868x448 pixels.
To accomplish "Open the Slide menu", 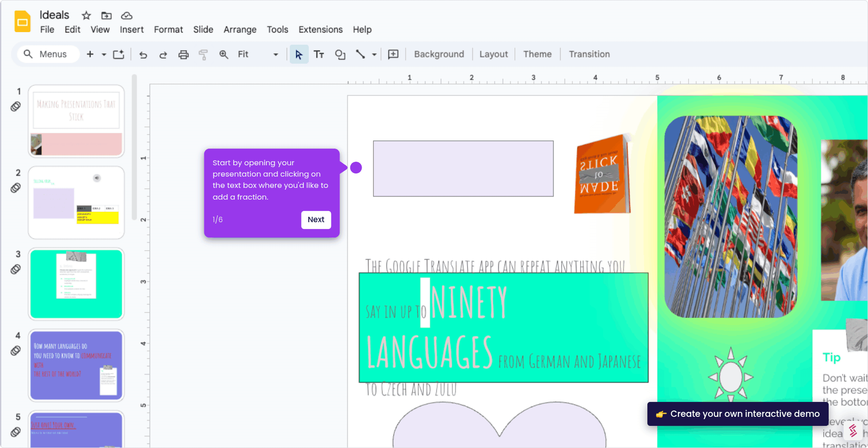I will click(x=203, y=29).
